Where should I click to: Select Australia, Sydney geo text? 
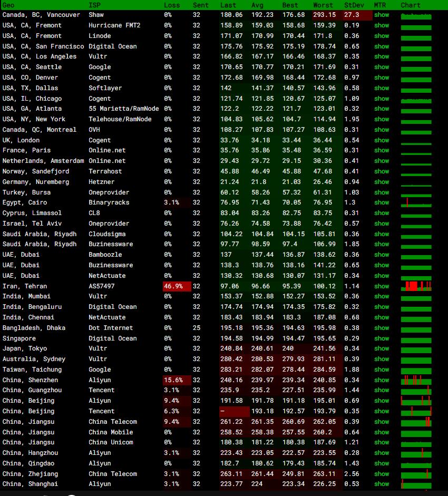34,359
